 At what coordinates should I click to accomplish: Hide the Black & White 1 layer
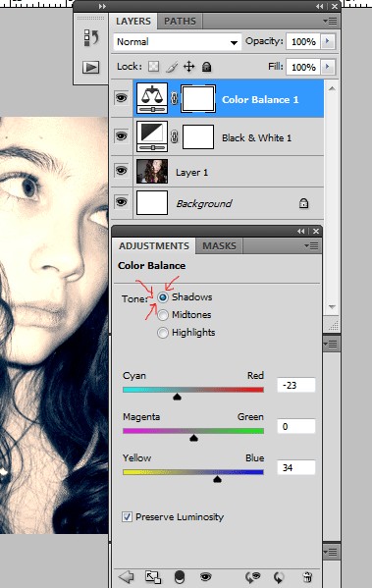click(121, 135)
